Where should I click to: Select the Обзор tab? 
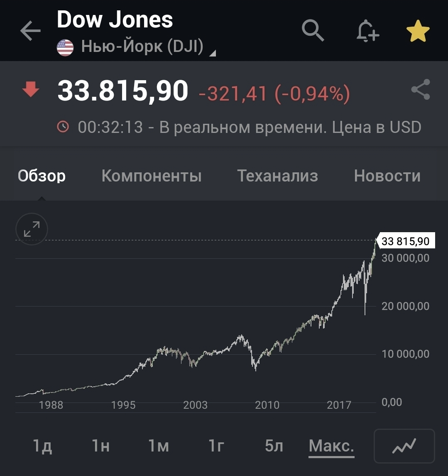pos(42,176)
